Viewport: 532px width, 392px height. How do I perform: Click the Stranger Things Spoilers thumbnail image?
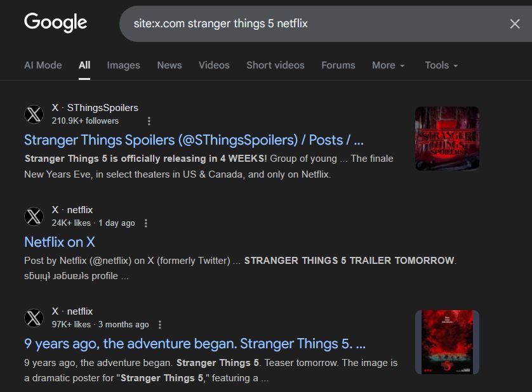[447, 138]
